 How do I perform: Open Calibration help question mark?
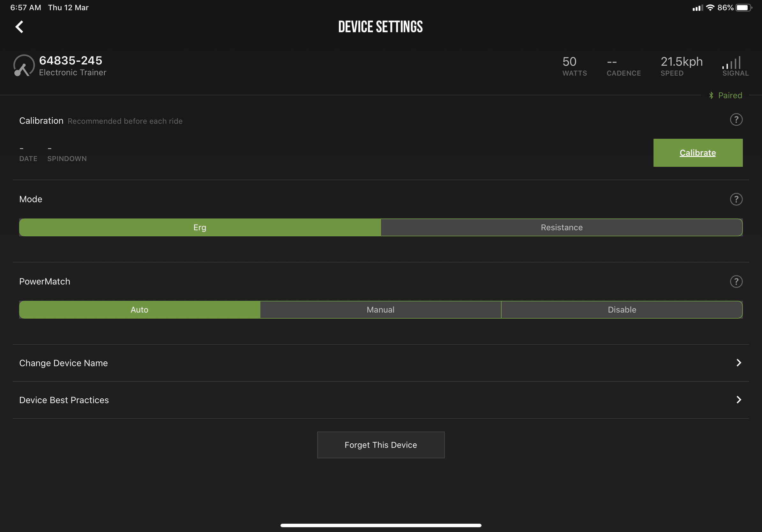point(736,120)
